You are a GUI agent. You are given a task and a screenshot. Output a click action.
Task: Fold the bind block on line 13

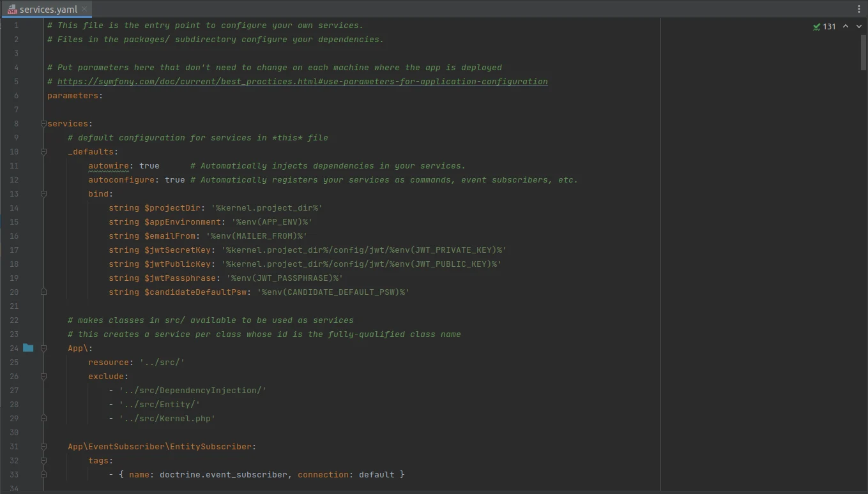pyautogui.click(x=43, y=194)
